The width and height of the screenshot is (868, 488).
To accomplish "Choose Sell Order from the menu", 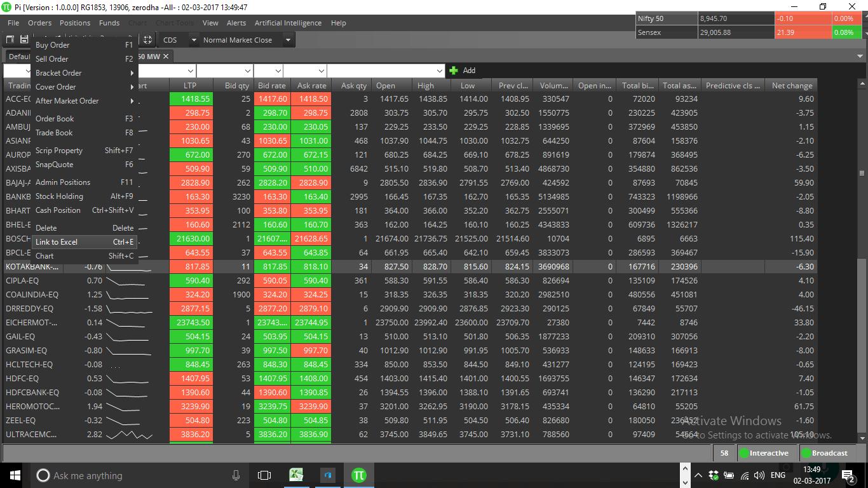I will (x=85, y=59).
